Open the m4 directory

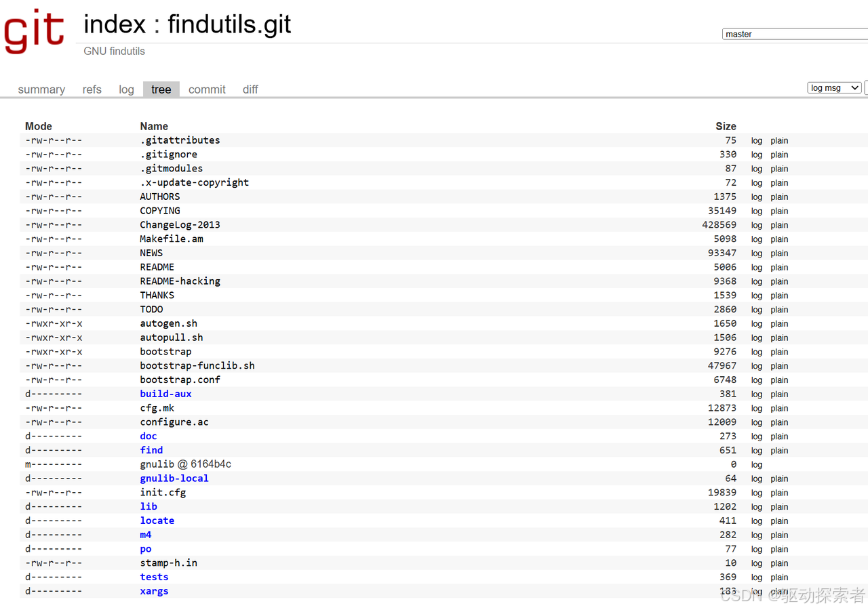tap(146, 535)
